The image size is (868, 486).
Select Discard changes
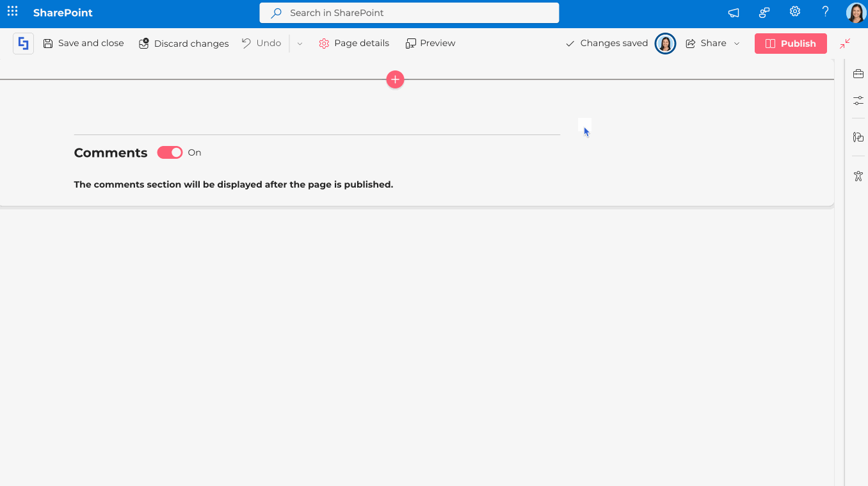click(184, 43)
